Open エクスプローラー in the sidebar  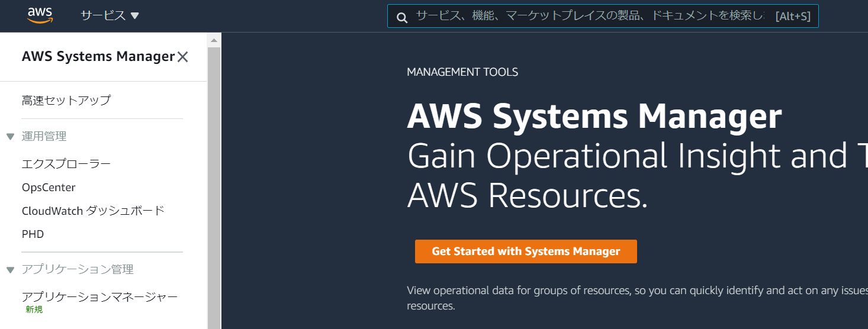pyautogui.click(x=66, y=164)
